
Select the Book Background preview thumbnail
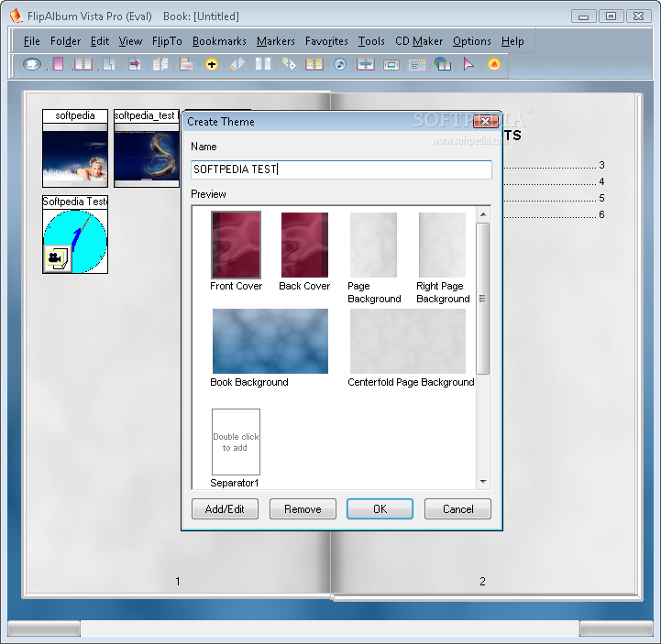pyautogui.click(x=270, y=341)
